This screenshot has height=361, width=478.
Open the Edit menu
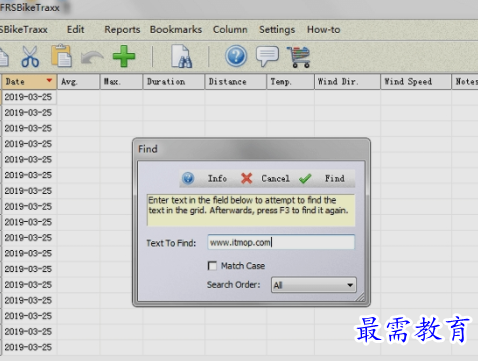(75, 30)
